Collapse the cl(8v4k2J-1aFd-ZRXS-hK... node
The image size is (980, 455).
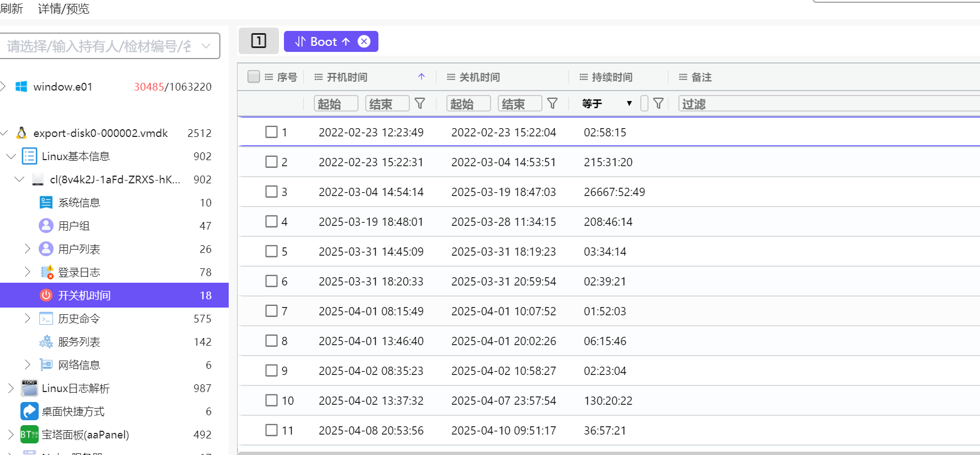tap(19, 179)
